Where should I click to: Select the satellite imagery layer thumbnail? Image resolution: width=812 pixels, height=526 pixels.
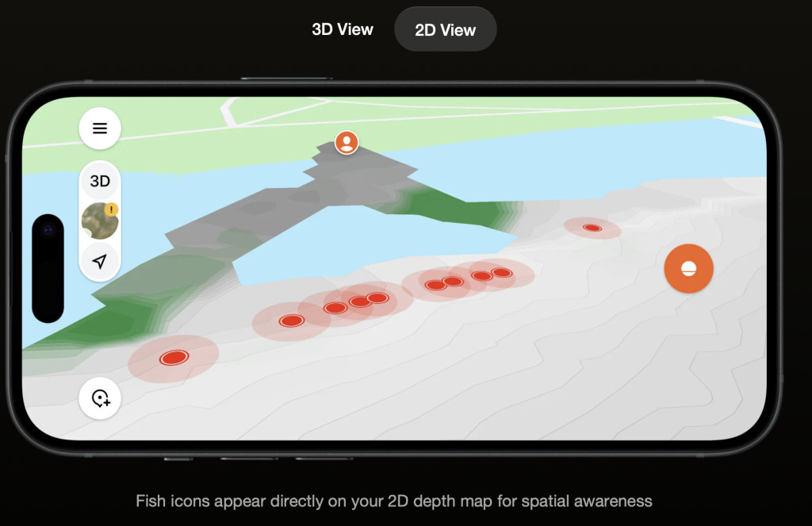click(100, 221)
